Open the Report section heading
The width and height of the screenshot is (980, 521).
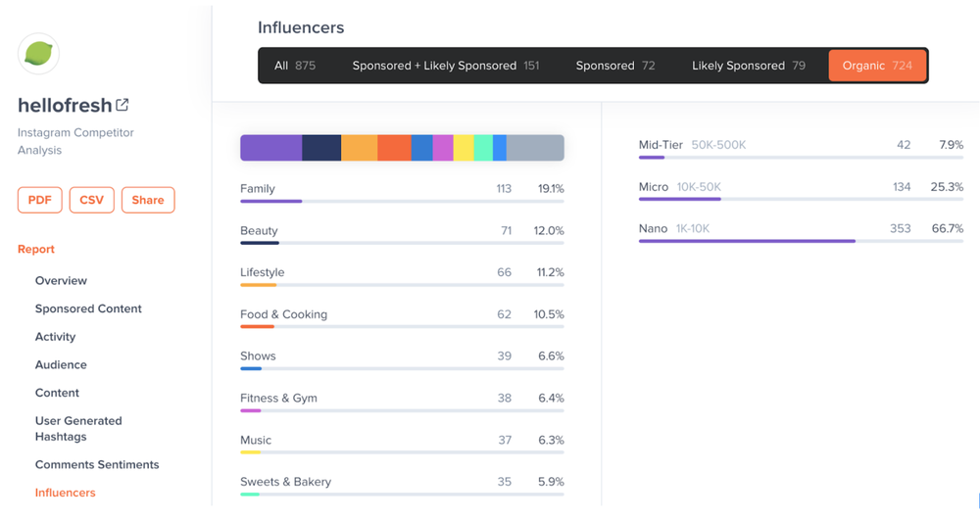point(36,249)
